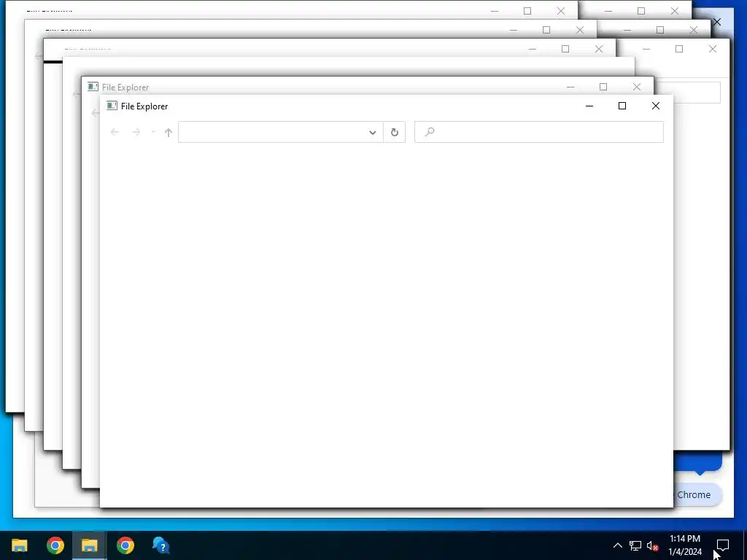Open the notification center icon
The width and height of the screenshot is (747, 560).
pos(723,545)
